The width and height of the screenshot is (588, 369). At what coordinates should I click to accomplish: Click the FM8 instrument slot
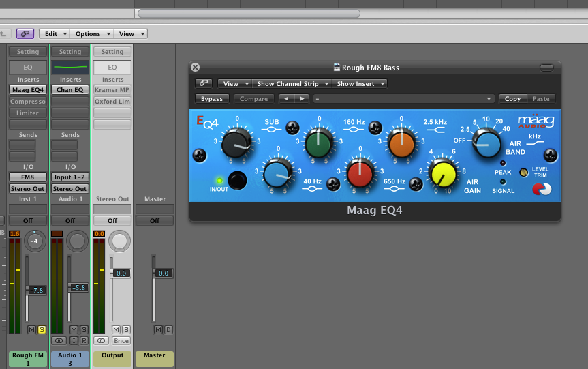pos(28,177)
